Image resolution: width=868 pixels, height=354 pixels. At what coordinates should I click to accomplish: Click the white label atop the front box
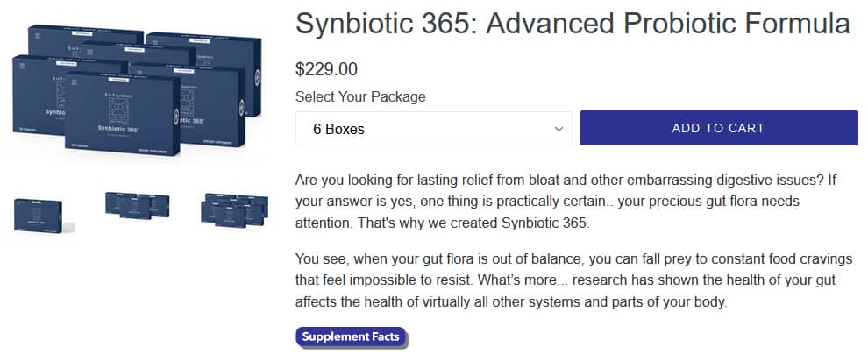point(118,81)
